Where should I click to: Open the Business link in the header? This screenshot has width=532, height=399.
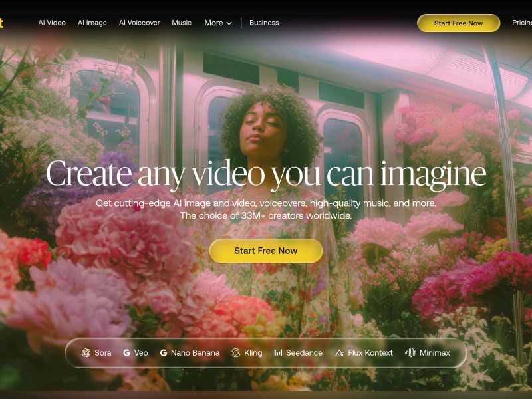264,23
